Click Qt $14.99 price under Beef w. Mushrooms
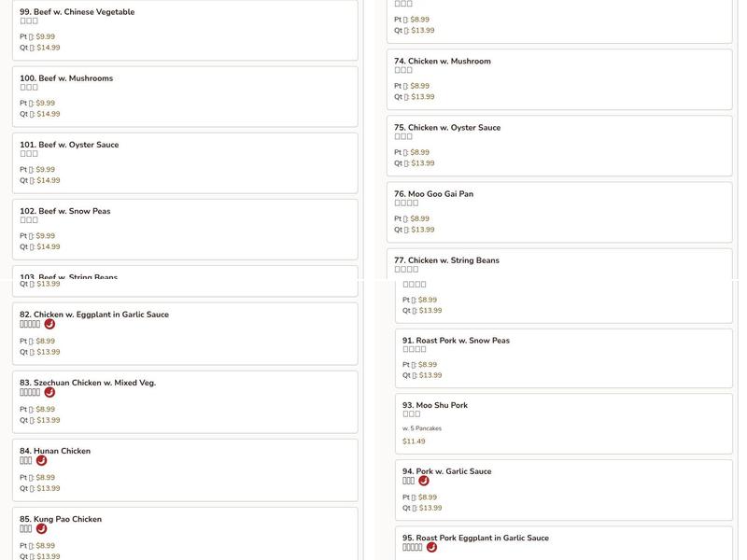 [48, 114]
